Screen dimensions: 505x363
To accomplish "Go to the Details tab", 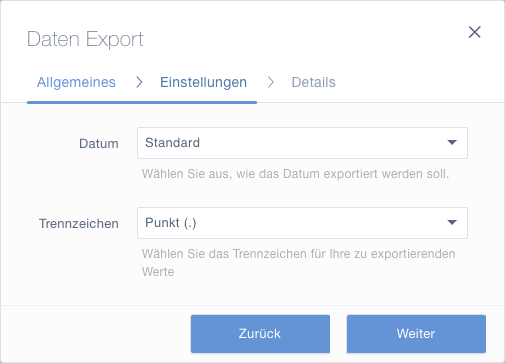I will [313, 82].
